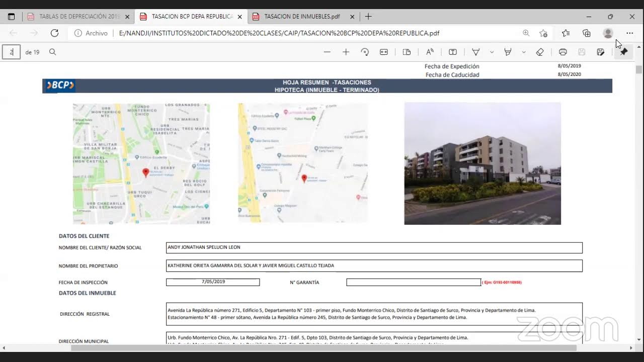Click the apartment building photo
Screen dimensions: 644x362
pos(482,163)
